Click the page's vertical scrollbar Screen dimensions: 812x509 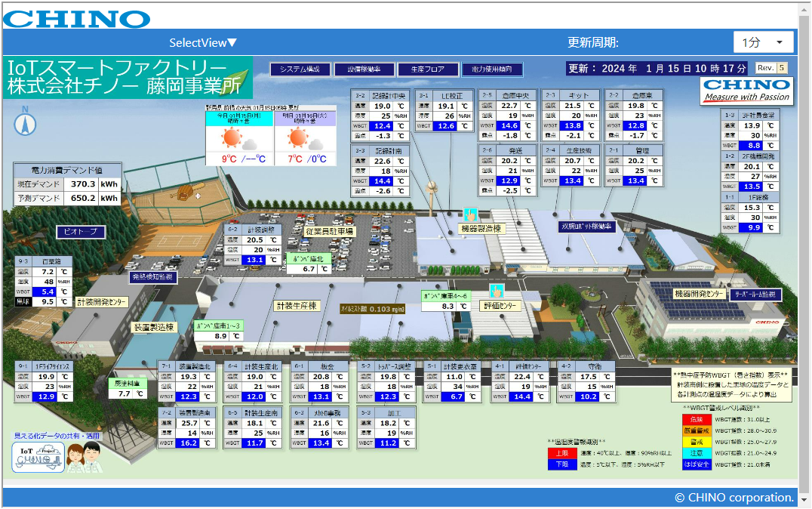pos(804,254)
